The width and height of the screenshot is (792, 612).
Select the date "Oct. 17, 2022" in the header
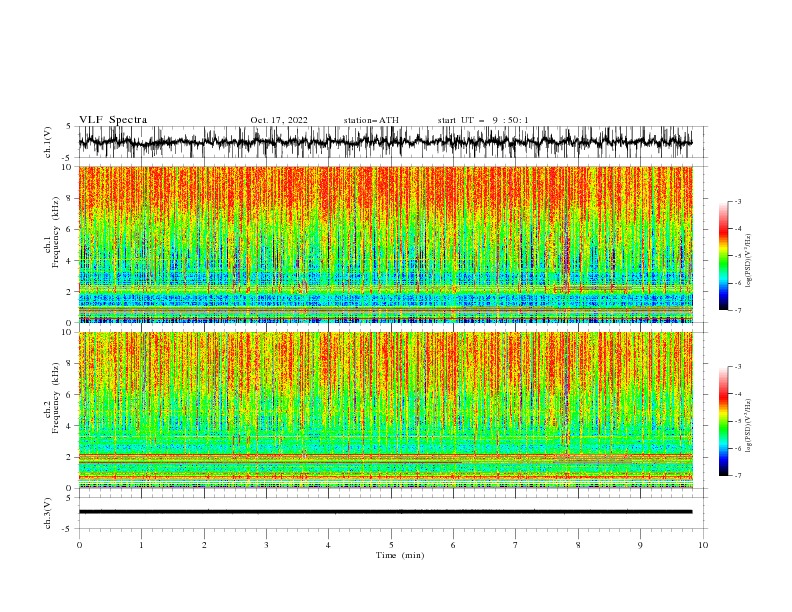pyautogui.click(x=279, y=120)
